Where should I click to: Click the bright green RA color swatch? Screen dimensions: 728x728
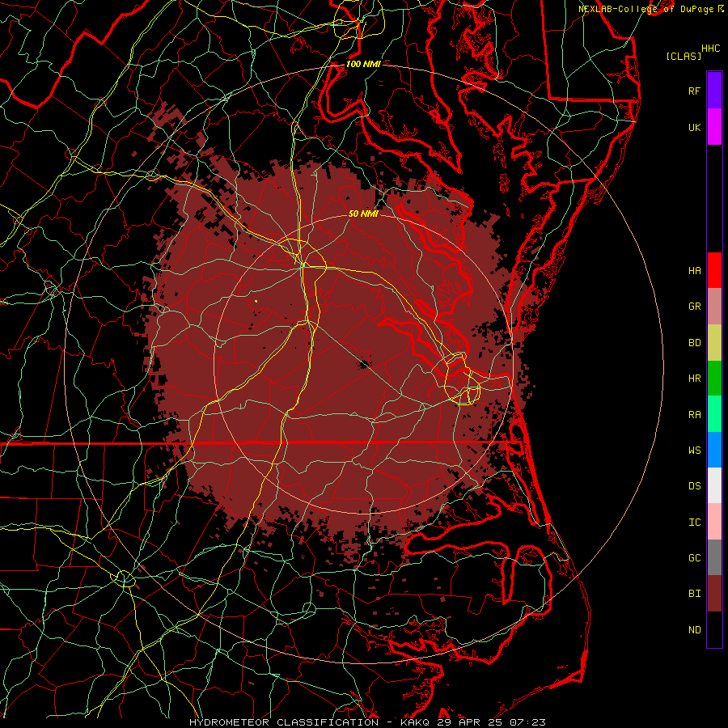[x=714, y=414]
